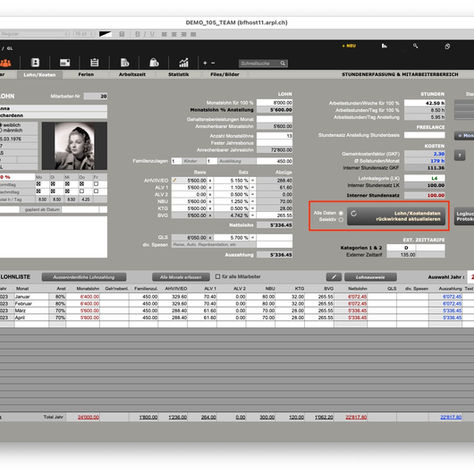Click the geplant ab Datum field
474x474 pixels.
coord(80,209)
